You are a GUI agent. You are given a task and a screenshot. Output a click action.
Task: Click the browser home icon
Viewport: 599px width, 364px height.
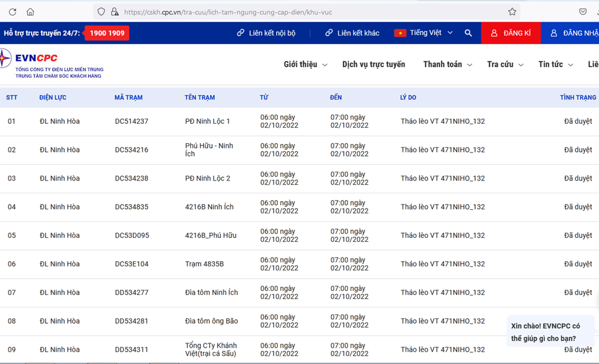30,12
